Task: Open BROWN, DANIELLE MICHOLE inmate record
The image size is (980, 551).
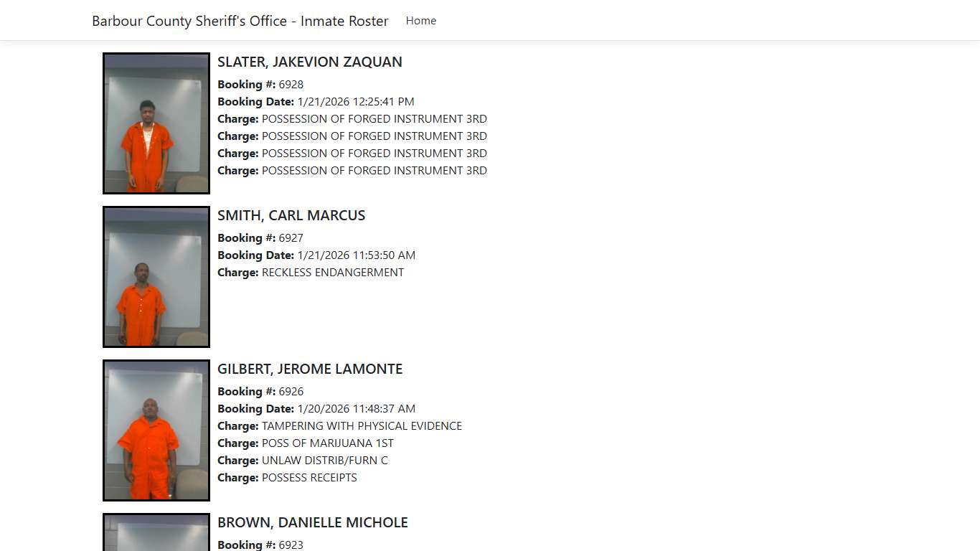Action: [x=313, y=522]
